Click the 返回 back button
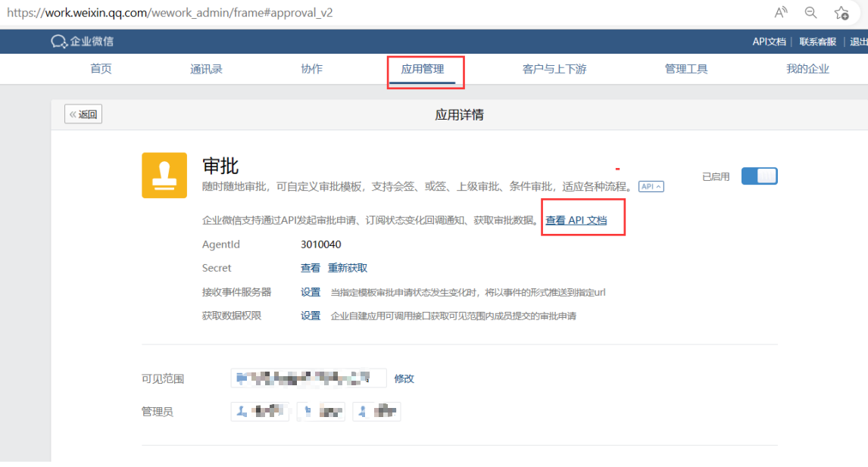The height and width of the screenshot is (467, 868). (x=83, y=114)
